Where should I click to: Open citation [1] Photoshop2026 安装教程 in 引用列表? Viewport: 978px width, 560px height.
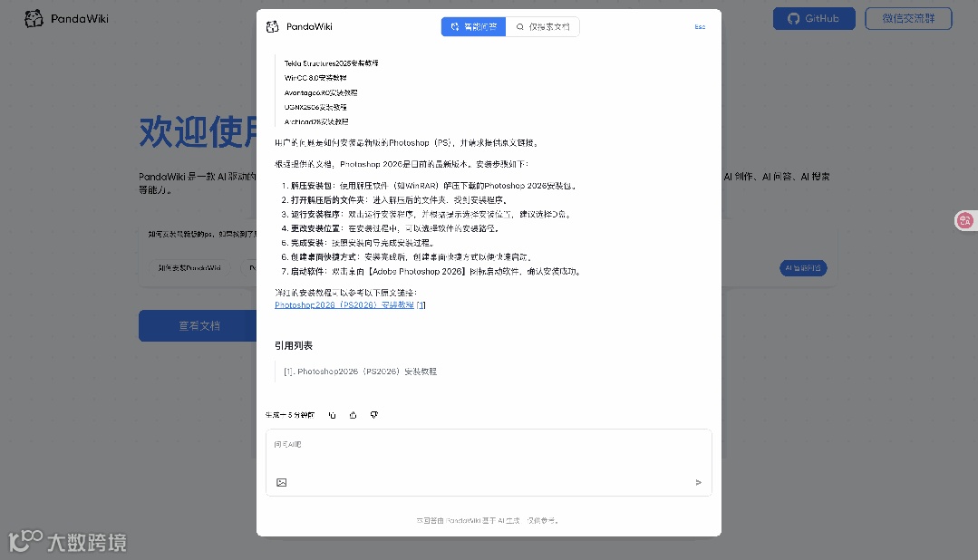(x=361, y=371)
